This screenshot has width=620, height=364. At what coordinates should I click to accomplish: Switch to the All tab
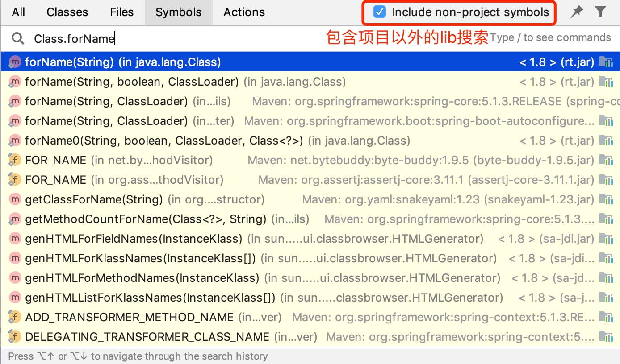point(18,12)
